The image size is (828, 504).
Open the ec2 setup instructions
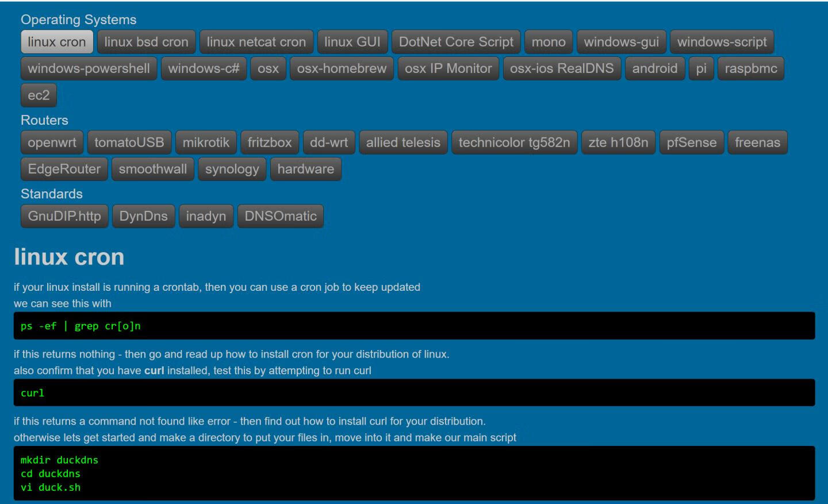[x=39, y=95]
